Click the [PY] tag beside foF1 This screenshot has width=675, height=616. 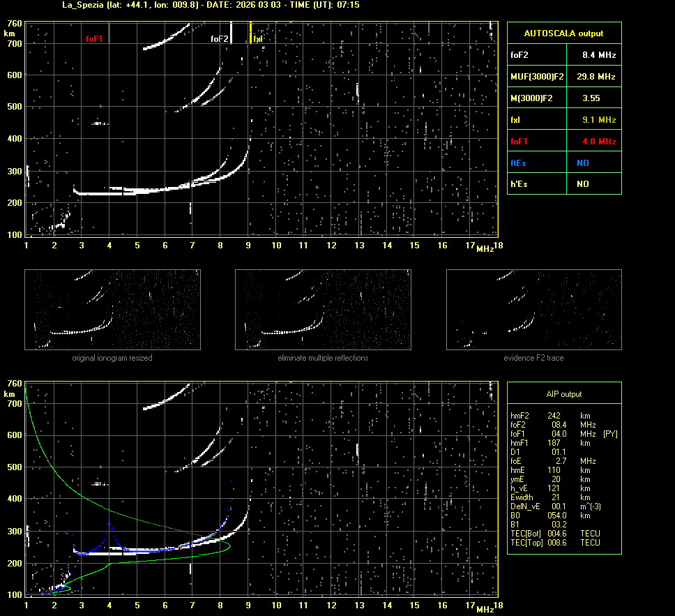(x=610, y=434)
